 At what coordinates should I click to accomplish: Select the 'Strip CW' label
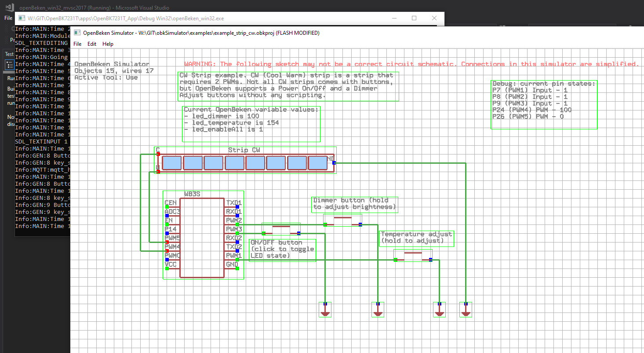(244, 150)
